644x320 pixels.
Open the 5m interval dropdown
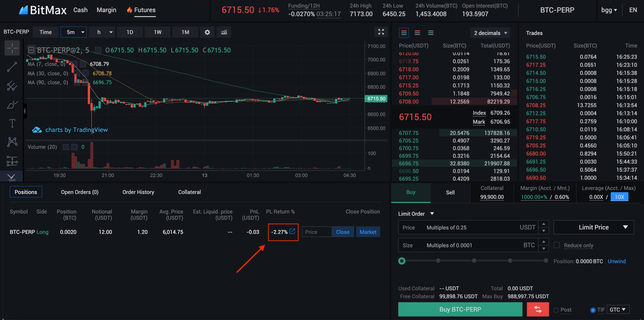click(74, 32)
